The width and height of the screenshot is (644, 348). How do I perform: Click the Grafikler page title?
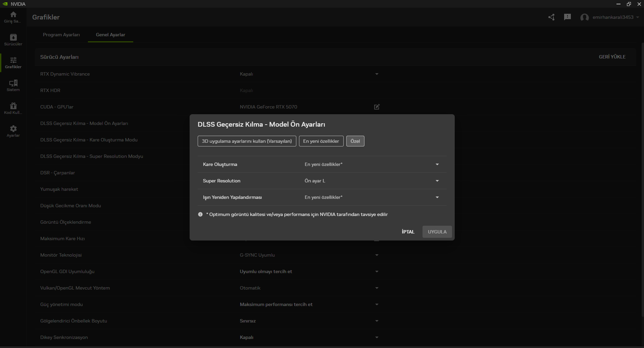(x=46, y=17)
